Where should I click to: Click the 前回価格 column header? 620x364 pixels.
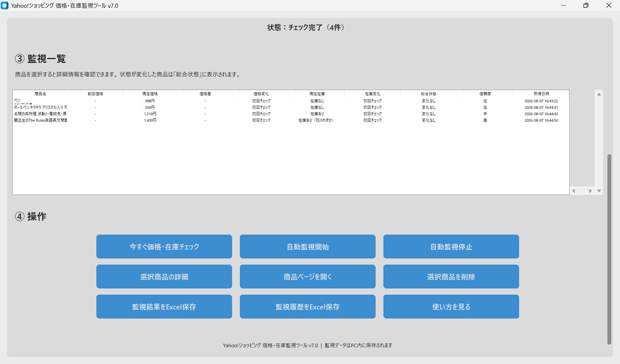pos(95,94)
